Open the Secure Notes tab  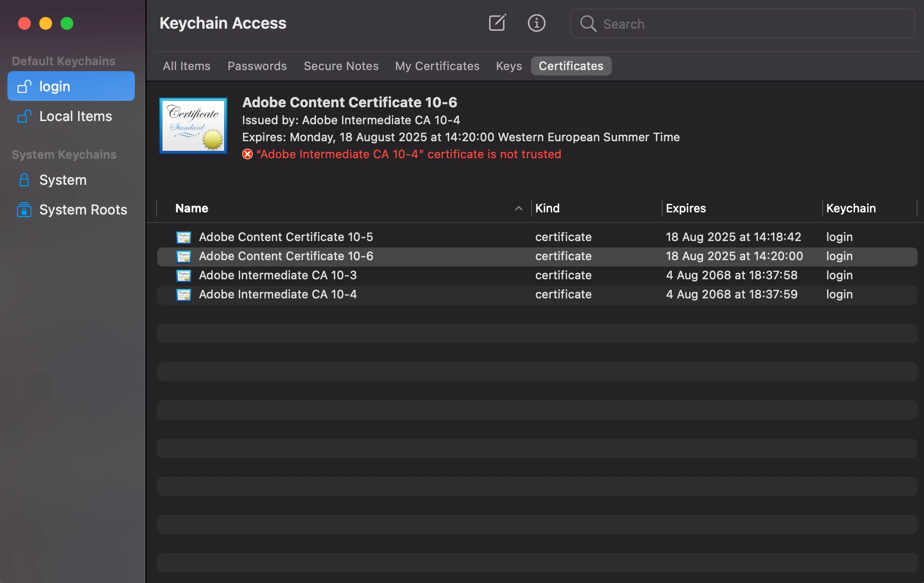[341, 66]
